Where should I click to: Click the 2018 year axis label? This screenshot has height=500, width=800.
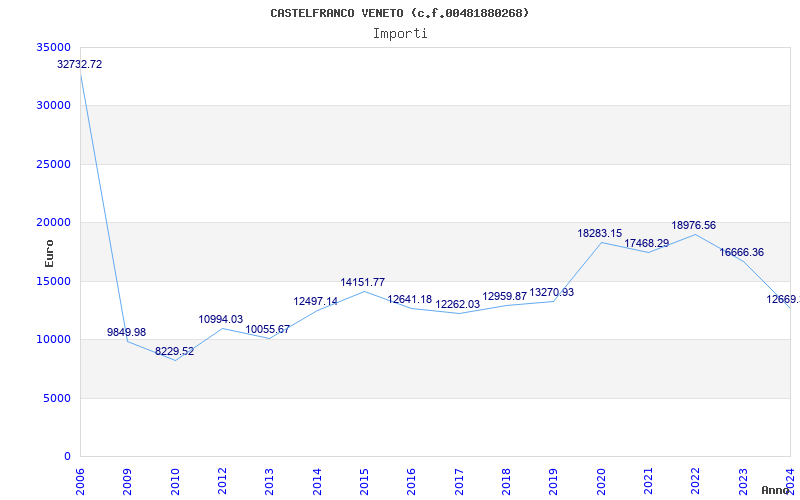click(x=506, y=481)
